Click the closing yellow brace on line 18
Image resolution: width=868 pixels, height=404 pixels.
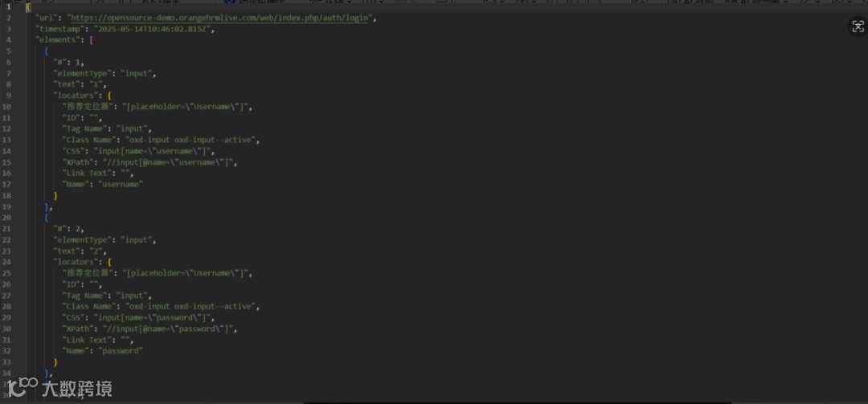point(55,195)
